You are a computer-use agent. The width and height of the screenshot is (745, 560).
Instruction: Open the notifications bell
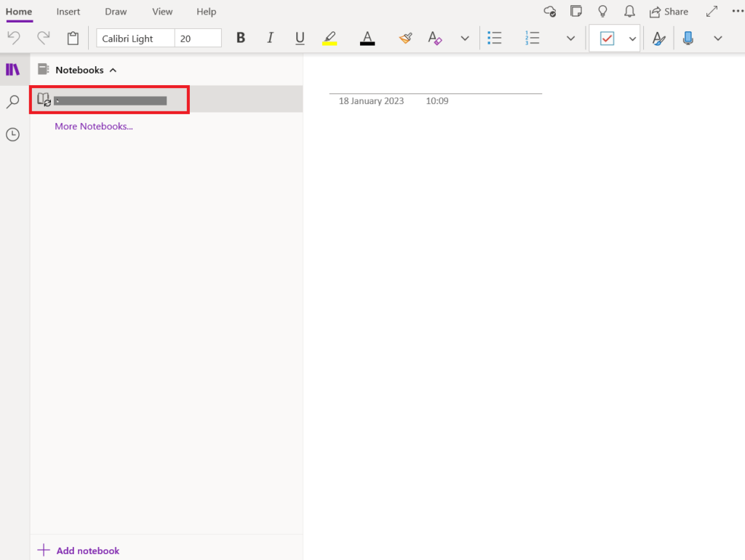tap(629, 12)
